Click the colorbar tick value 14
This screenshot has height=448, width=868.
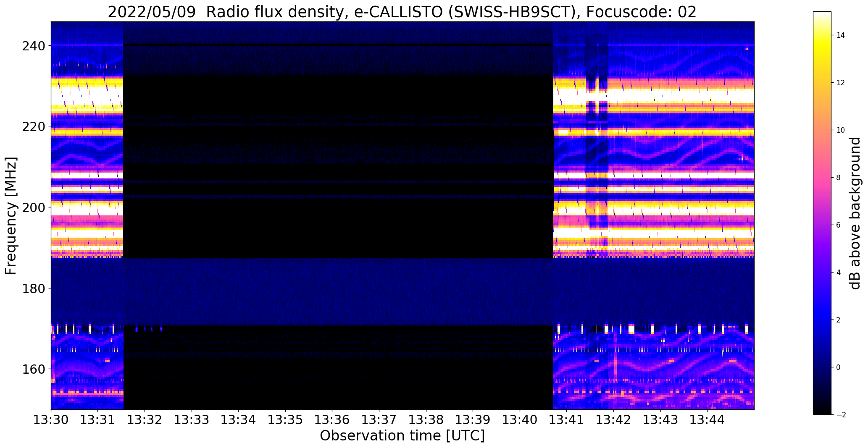[x=841, y=35]
